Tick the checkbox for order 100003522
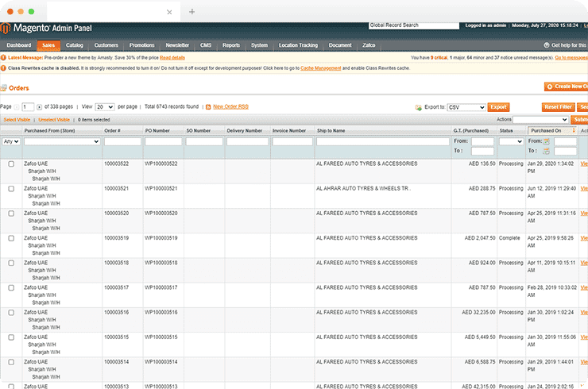Screen dimensions: 588x389 coord(11,164)
